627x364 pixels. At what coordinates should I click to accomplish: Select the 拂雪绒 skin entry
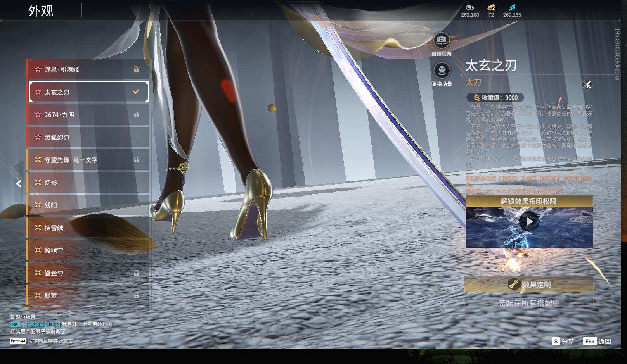tap(87, 228)
